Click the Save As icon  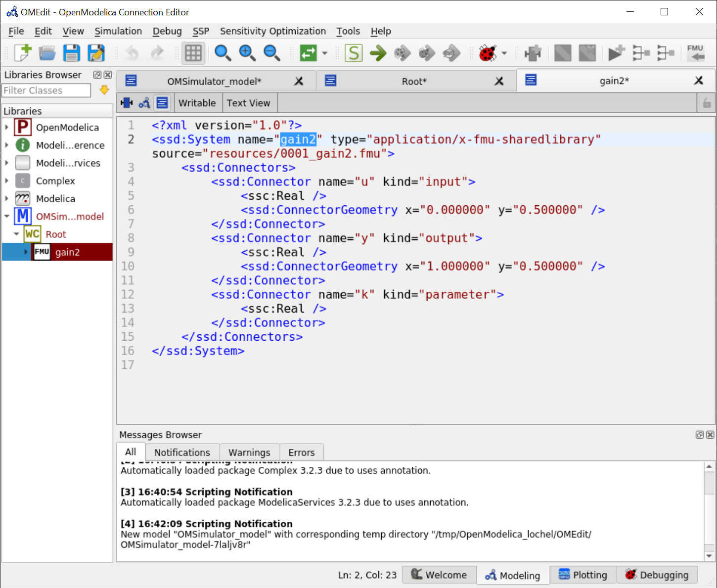[x=96, y=53]
